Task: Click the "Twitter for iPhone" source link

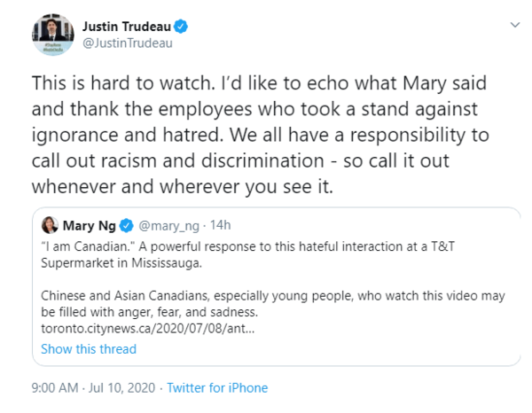Action: click(x=217, y=388)
